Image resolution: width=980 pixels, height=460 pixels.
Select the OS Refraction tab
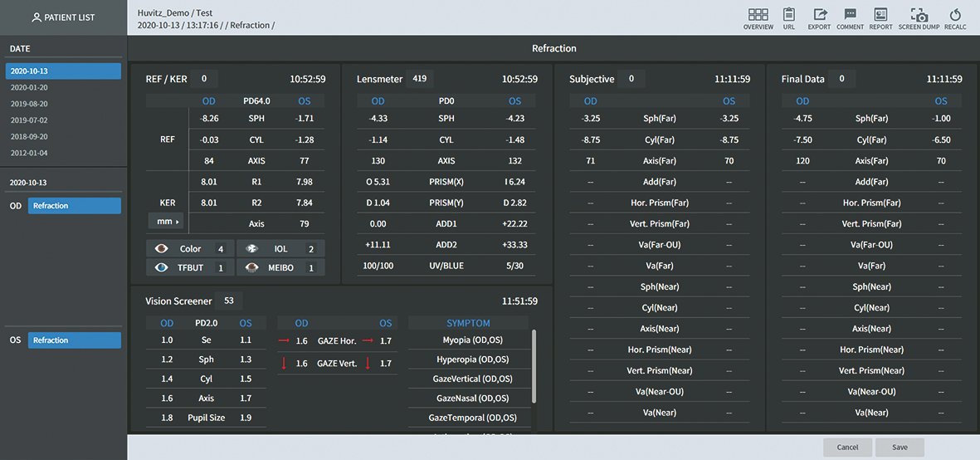point(74,340)
